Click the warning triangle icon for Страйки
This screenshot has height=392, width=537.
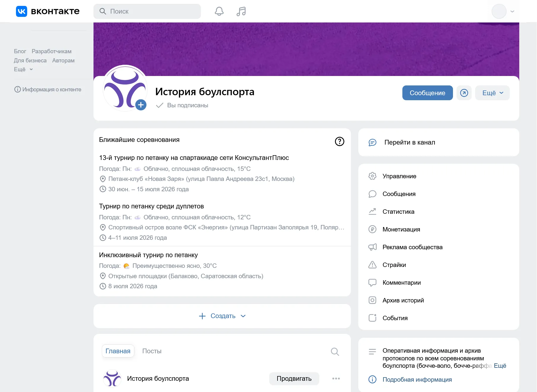[x=372, y=265]
